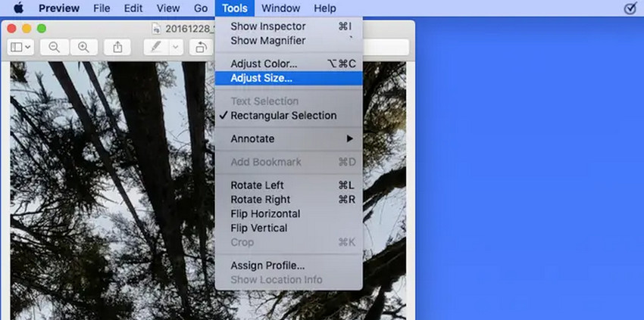Choose Flip Vertical menu item
644x320 pixels.
pos(289,228)
